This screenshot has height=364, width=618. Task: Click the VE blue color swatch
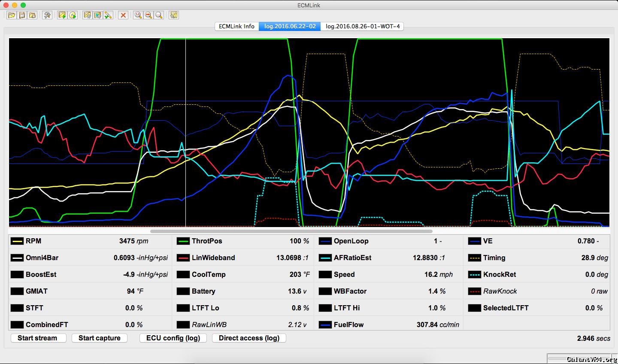tap(475, 241)
